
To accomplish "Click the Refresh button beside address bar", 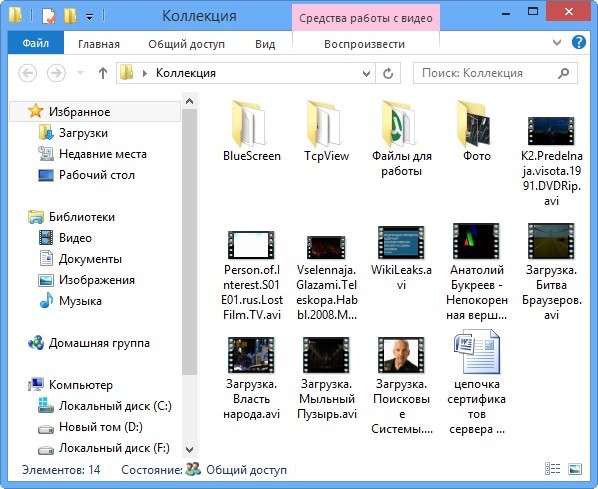I will (388, 73).
